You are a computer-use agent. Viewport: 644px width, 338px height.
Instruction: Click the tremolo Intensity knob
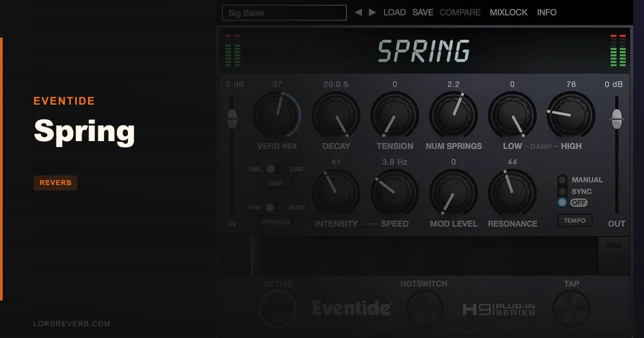[336, 193]
